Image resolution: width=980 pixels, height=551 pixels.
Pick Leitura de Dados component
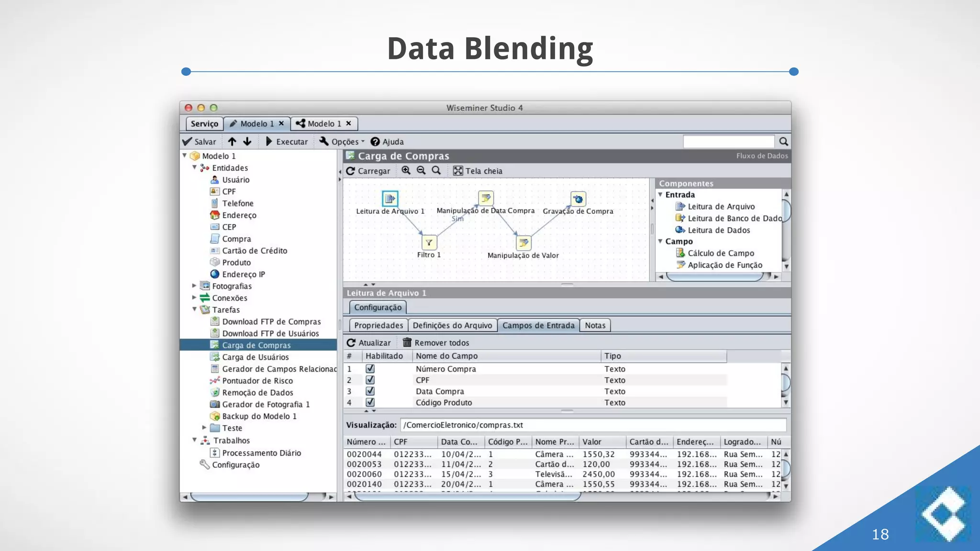[x=713, y=230]
